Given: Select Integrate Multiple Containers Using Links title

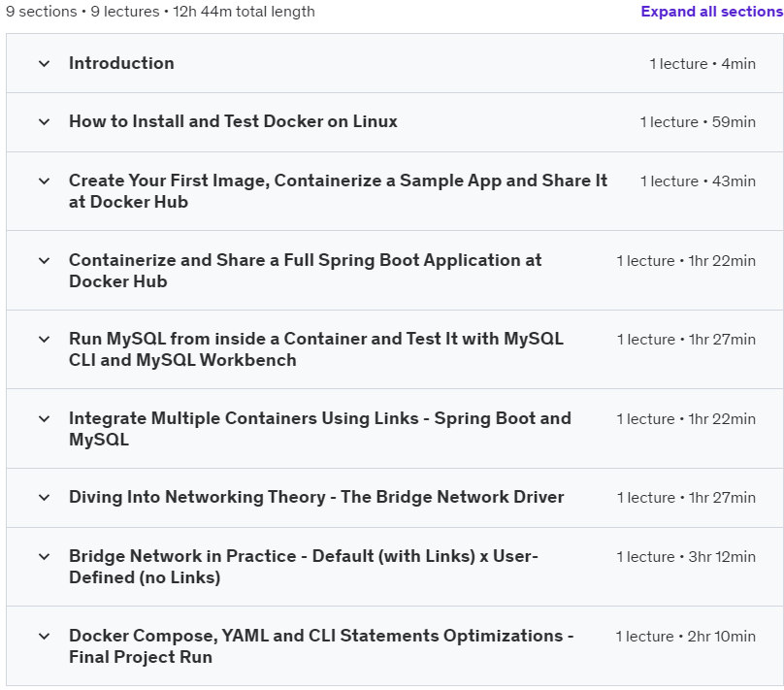Looking at the screenshot, I should [x=320, y=429].
